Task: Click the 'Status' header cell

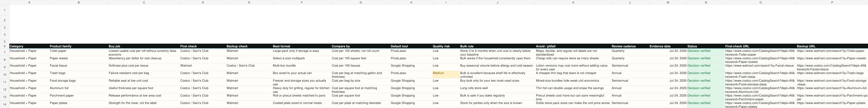Action: pyautogui.click(x=706, y=46)
